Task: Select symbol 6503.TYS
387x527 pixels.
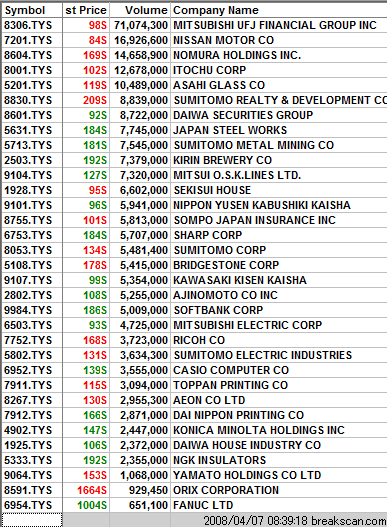Action: 28,325
